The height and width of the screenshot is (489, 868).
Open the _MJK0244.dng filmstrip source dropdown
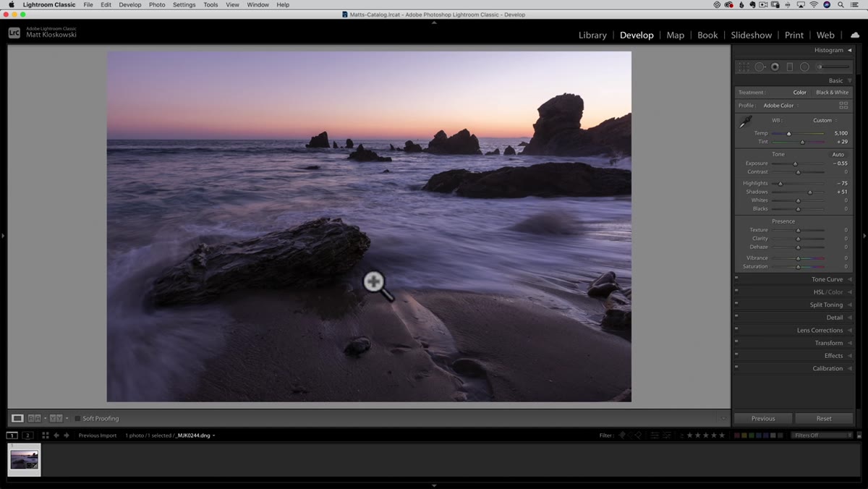(x=195, y=435)
